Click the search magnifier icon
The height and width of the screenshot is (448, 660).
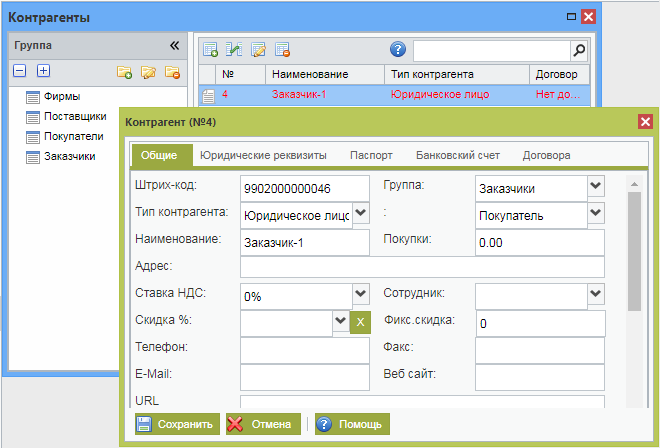pyautogui.click(x=578, y=50)
